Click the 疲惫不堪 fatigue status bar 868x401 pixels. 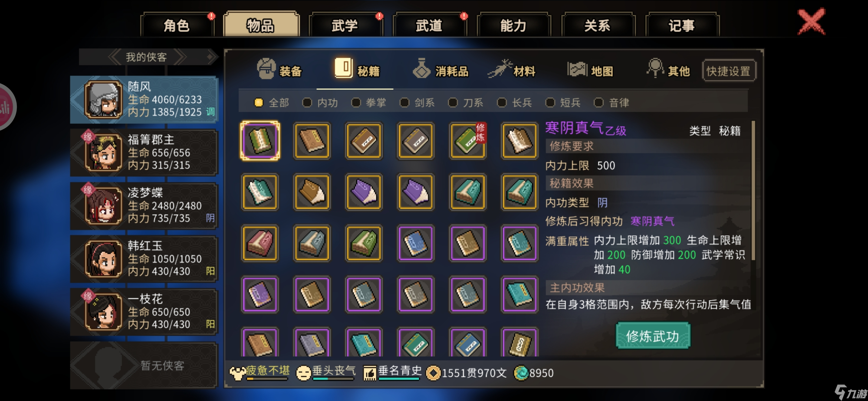pos(260,372)
